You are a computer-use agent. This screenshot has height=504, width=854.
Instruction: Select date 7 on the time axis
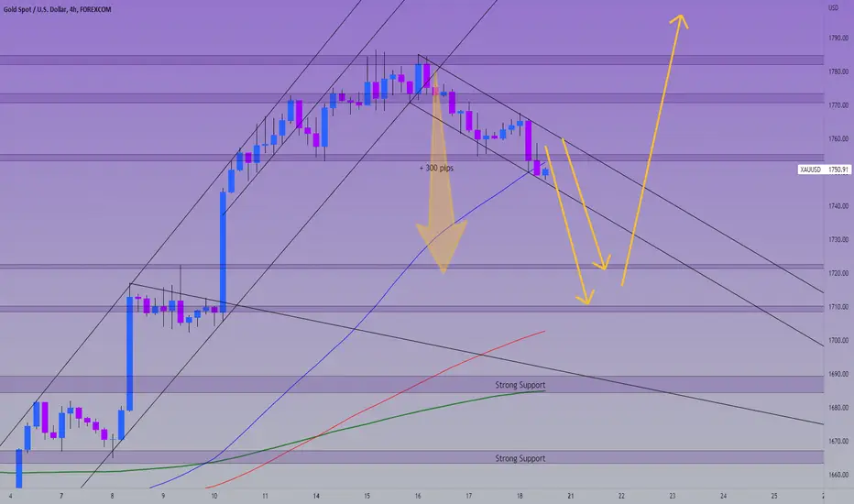coord(61,496)
